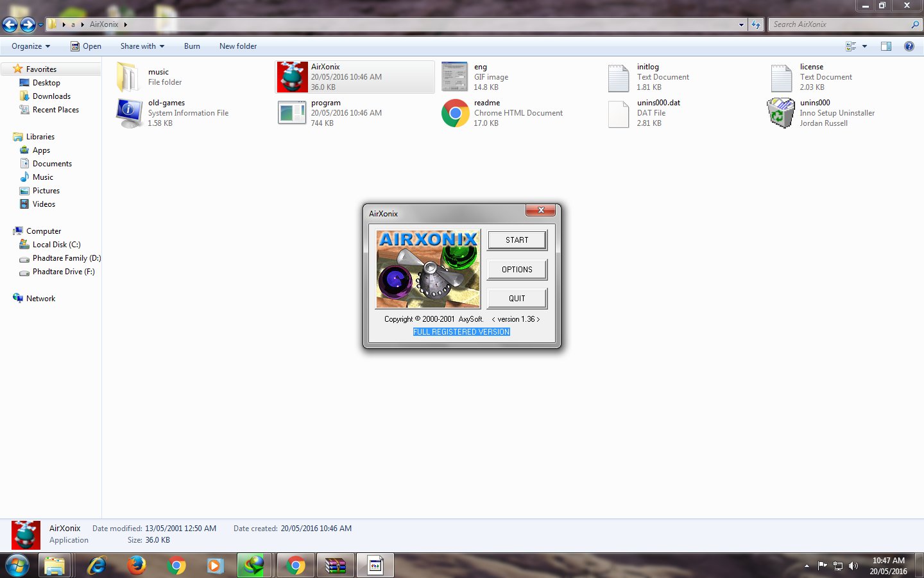
Task: Click the volume speaker tray icon
Action: 853,566
